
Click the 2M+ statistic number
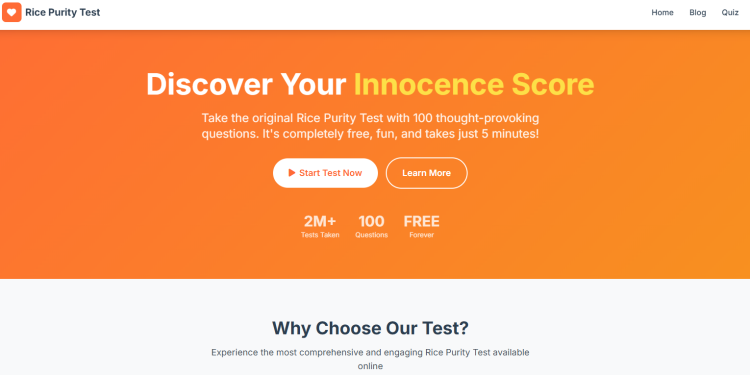320,221
